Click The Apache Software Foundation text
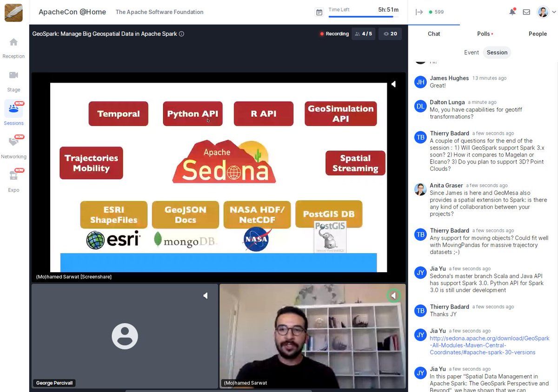 pos(159,12)
